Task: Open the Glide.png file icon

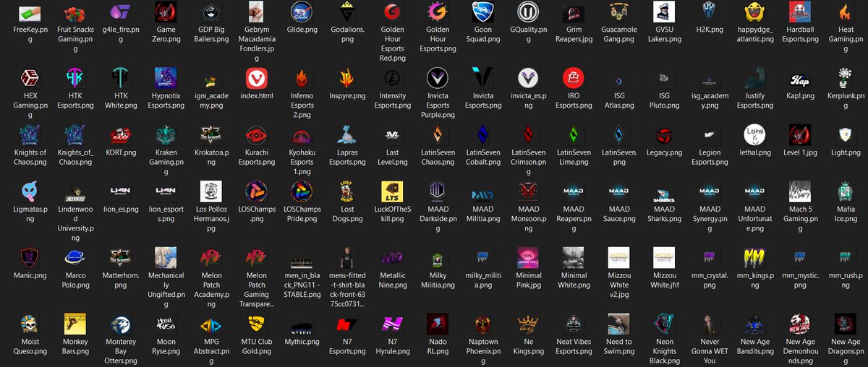Action: pyautogui.click(x=302, y=12)
